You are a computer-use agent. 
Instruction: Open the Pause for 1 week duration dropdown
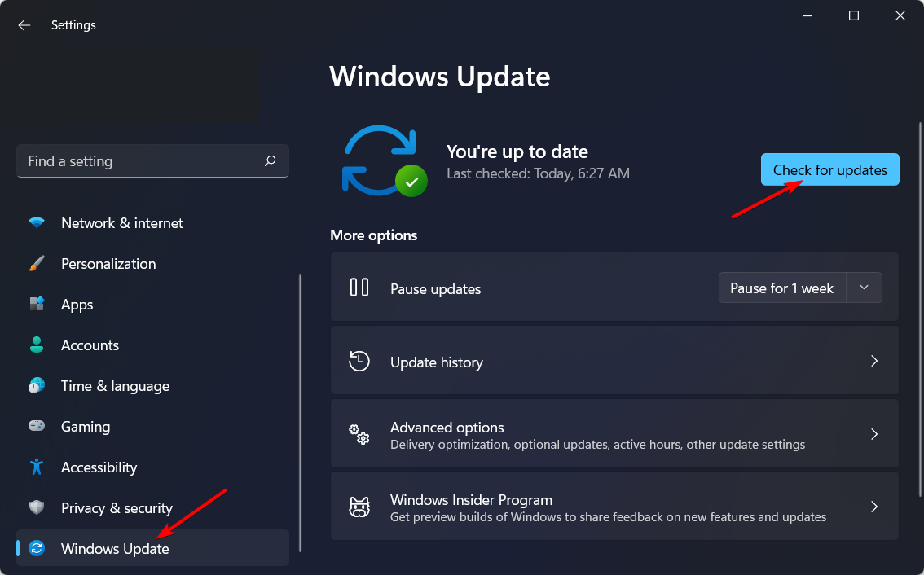[x=864, y=287]
